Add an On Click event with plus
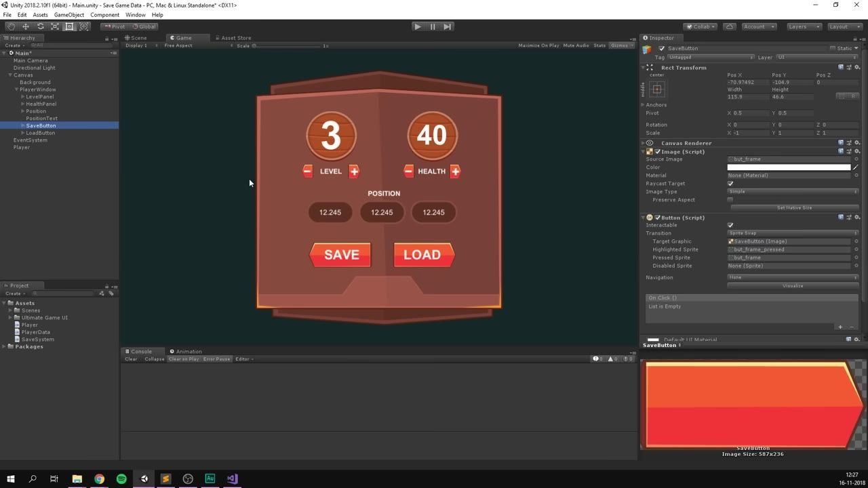This screenshot has height=488, width=868. pos(840,327)
